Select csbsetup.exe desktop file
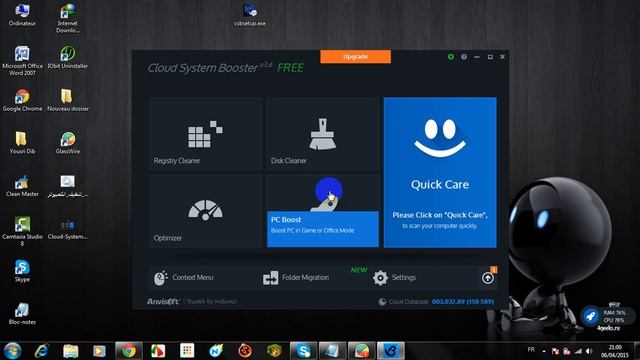 pos(250,15)
